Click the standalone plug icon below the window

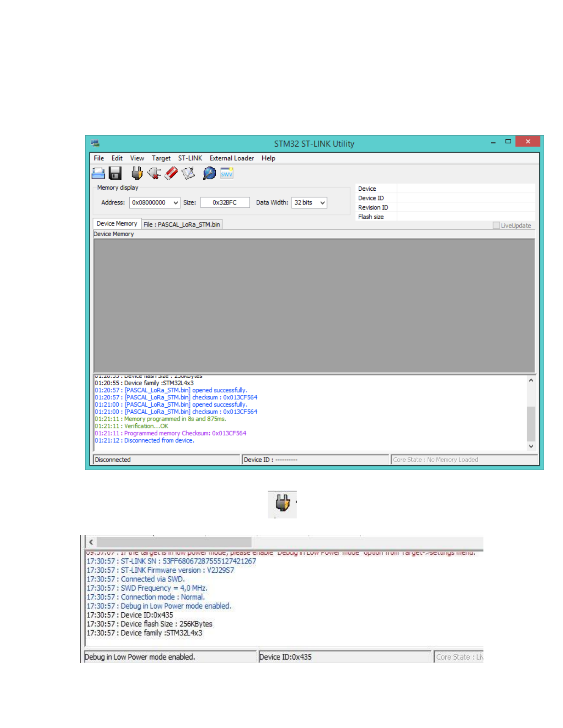(282, 504)
